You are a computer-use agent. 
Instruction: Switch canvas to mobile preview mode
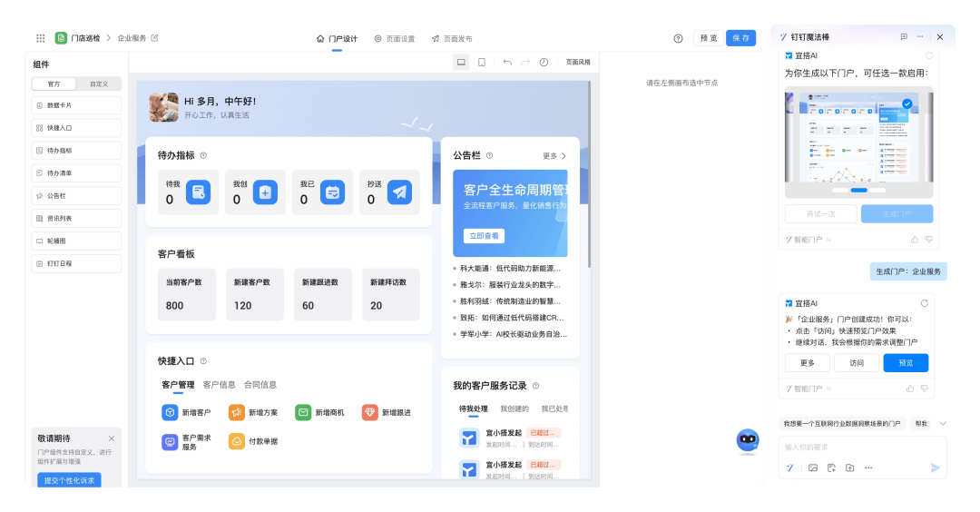pyautogui.click(x=482, y=63)
